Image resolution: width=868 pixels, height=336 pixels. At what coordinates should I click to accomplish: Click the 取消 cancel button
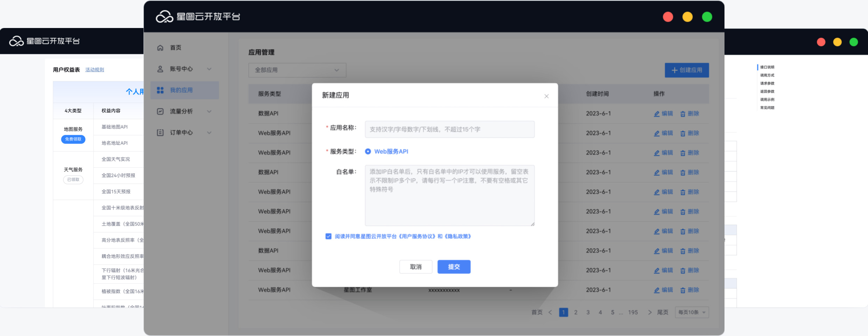pos(415,267)
